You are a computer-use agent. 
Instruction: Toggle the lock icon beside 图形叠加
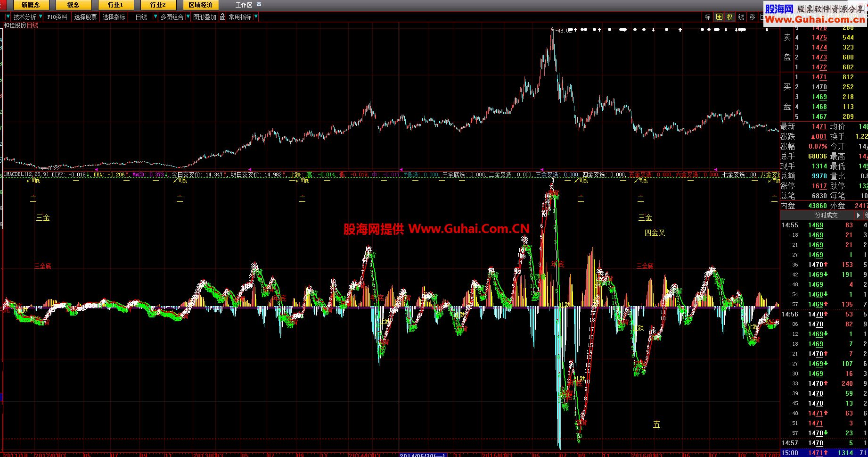(x=222, y=17)
